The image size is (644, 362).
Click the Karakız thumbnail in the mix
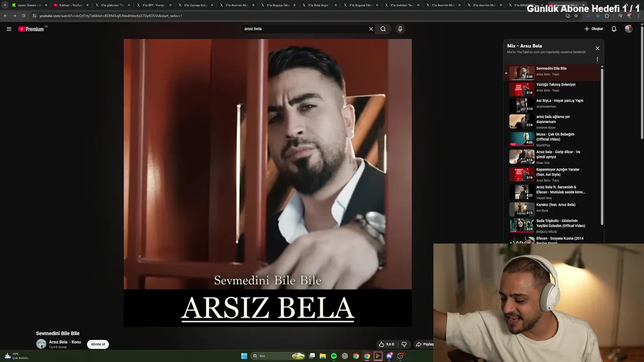point(522,209)
